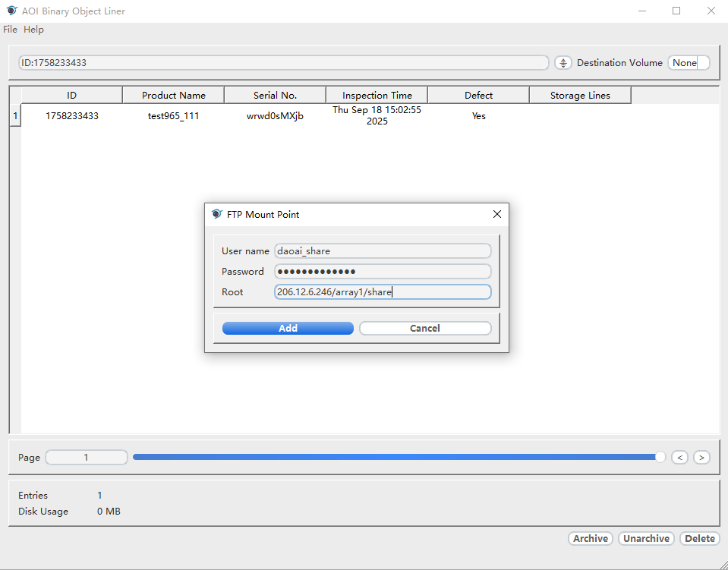Click the page slider handle

(660, 457)
